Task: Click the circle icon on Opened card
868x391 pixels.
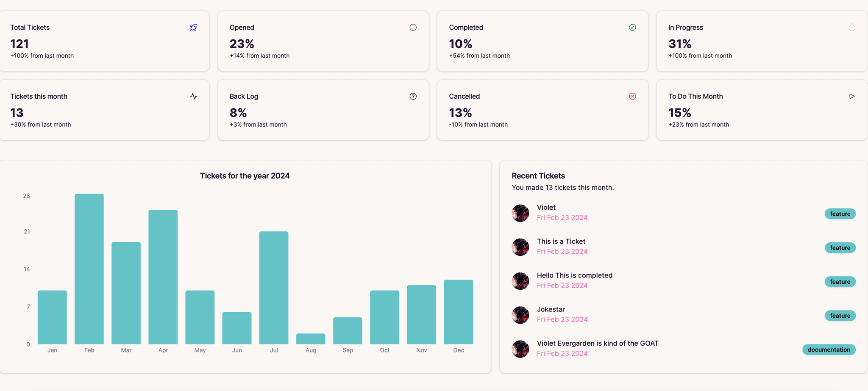Action: 413,28
